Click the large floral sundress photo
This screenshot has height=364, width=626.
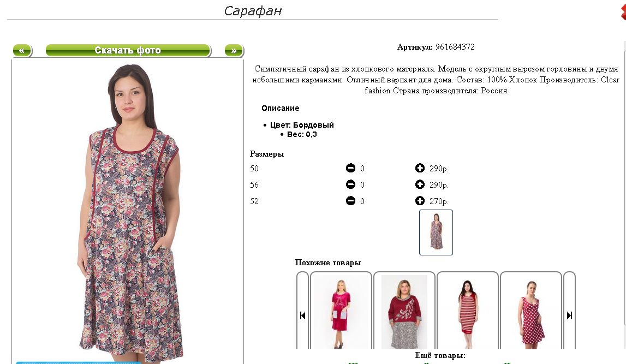point(128,212)
